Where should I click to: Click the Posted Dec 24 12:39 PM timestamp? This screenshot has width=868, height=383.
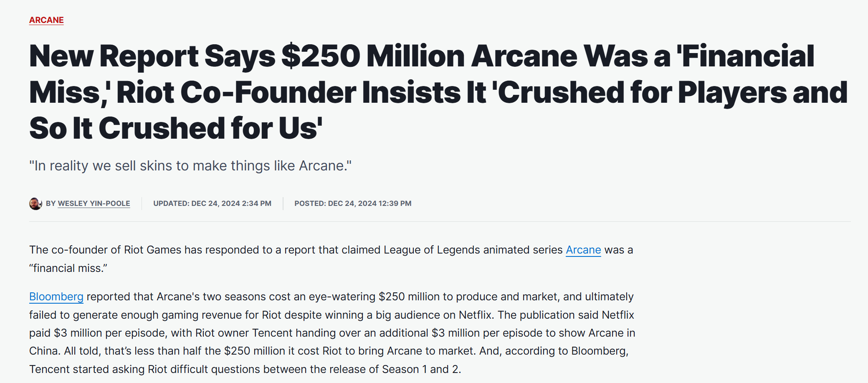tap(353, 203)
